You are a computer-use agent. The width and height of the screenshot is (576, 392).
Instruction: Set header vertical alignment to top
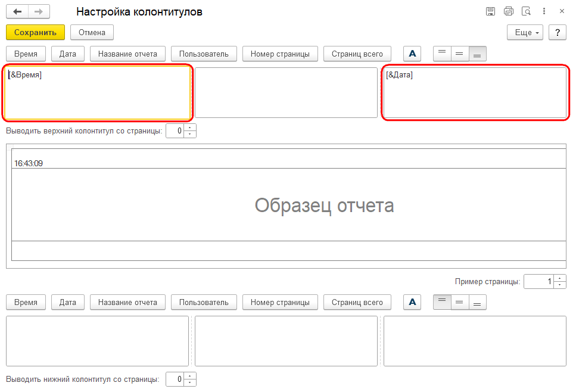coord(443,54)
